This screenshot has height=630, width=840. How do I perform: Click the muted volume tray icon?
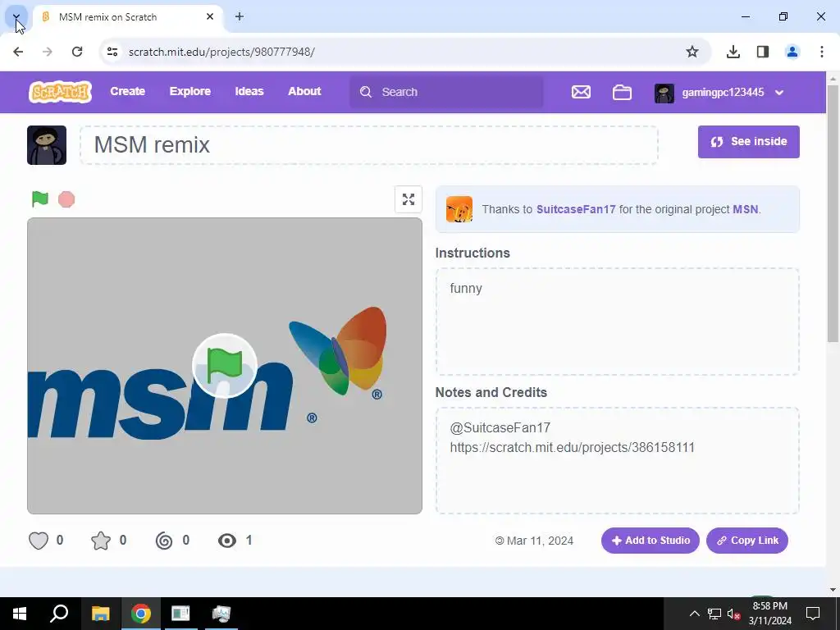pos(733,614)
